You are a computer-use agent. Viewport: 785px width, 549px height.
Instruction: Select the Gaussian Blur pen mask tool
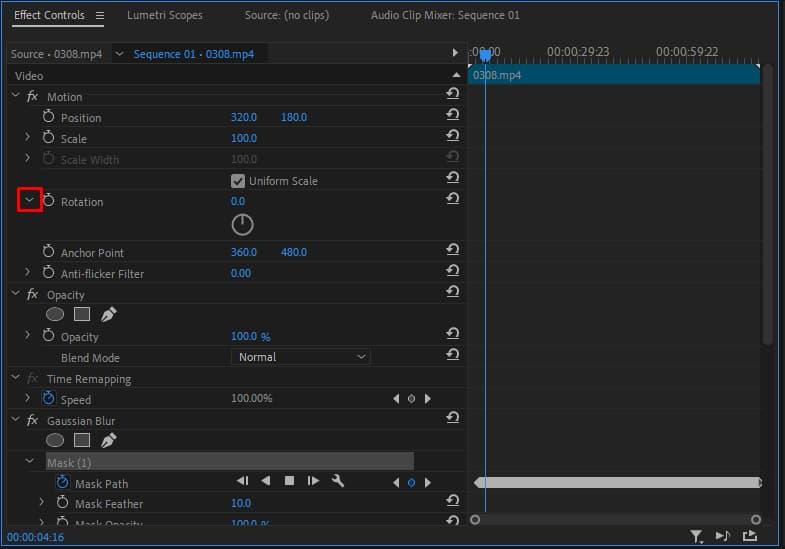coord(108,440)
